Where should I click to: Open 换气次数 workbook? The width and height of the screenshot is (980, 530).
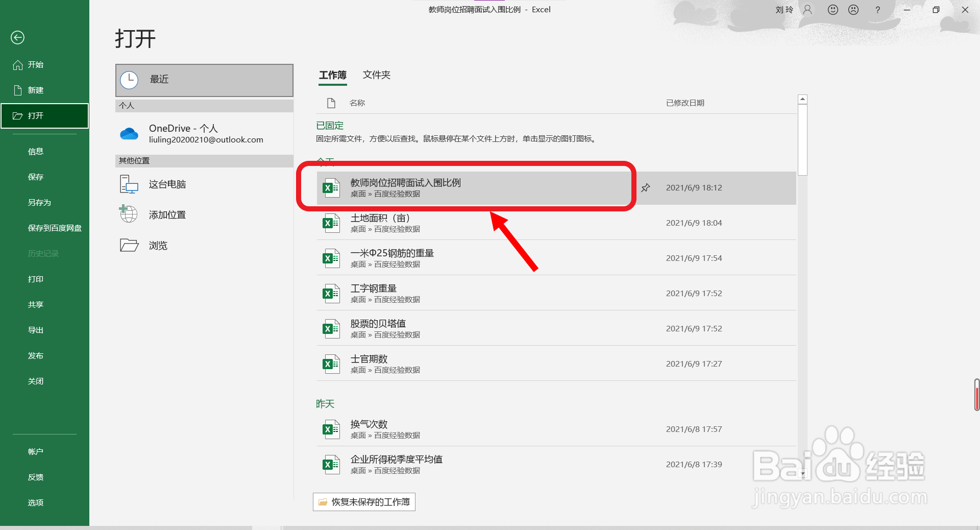pos(556,429)
